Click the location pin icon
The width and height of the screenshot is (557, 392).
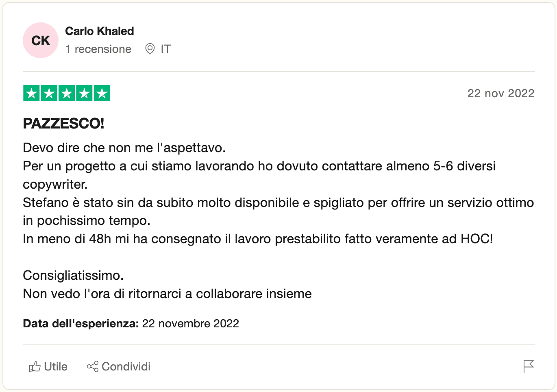tap(150, 49)
